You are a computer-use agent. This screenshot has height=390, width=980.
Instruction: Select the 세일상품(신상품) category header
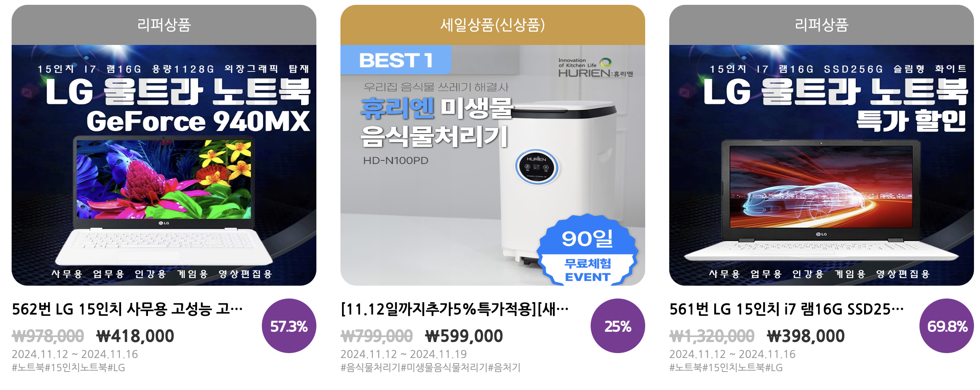[493, 25]
